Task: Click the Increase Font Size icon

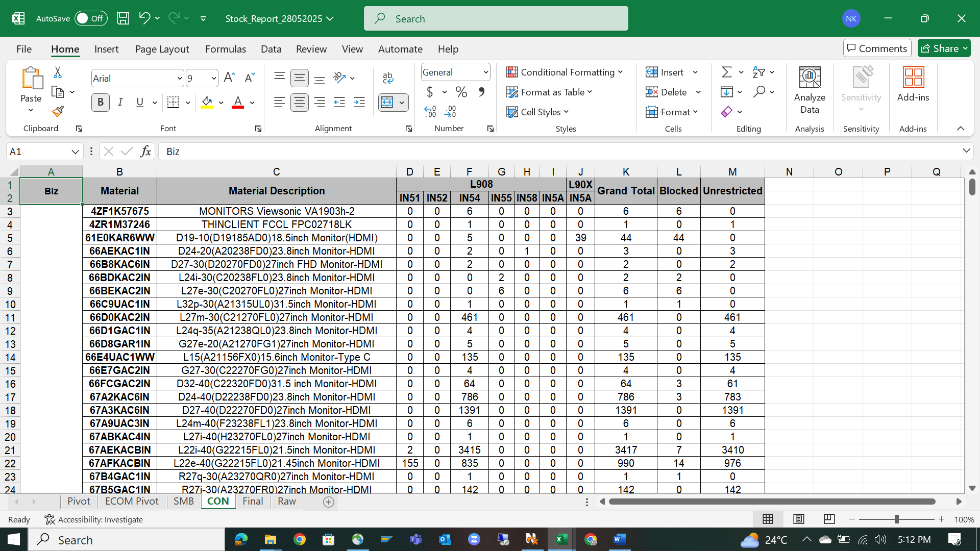Action: click(x=229, y=78)
